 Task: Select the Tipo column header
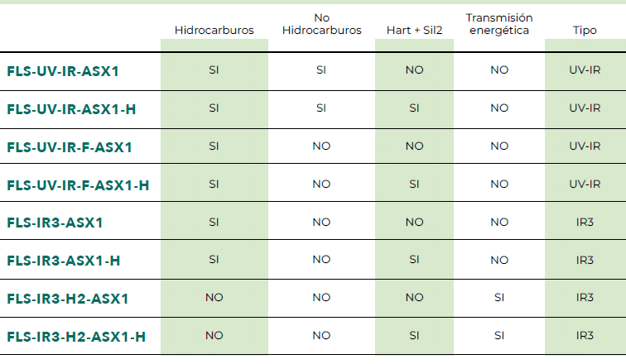585,30
